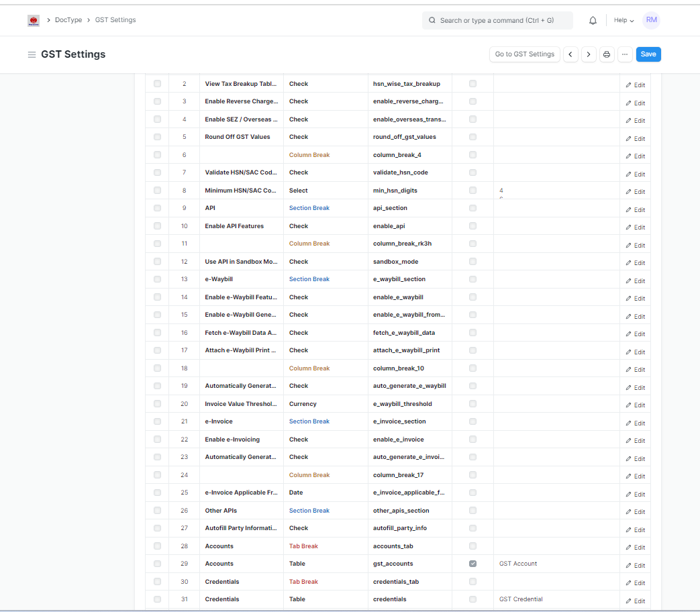Uncheck the checked checkbox on the gst_accounts row
The width and height of the screenshot is (700, 612).
(x=472, y=564)
